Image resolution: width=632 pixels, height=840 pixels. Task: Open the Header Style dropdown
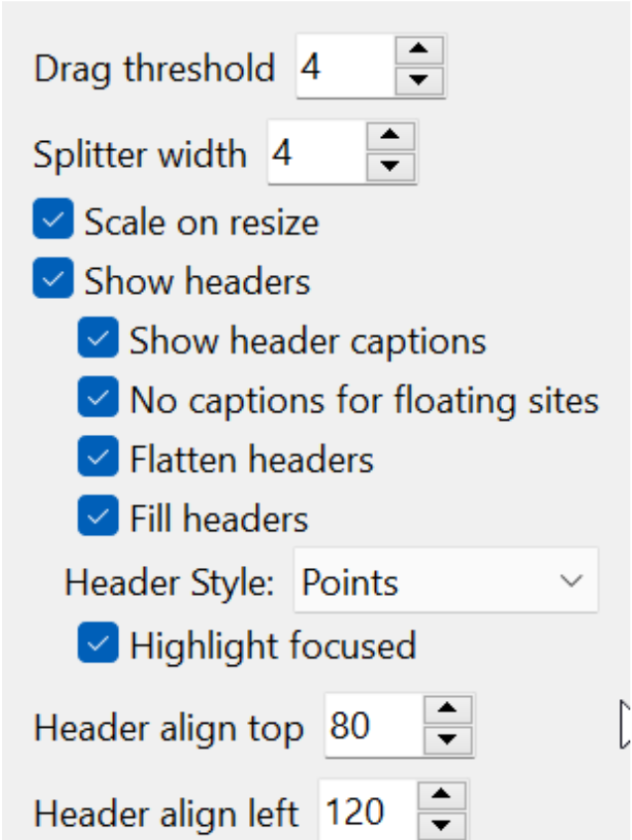point(445,581)
